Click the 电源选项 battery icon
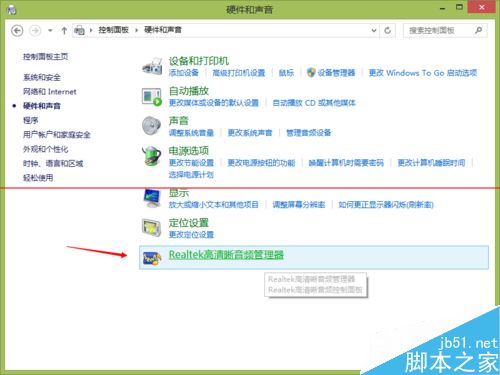 [x=152, y=156]
